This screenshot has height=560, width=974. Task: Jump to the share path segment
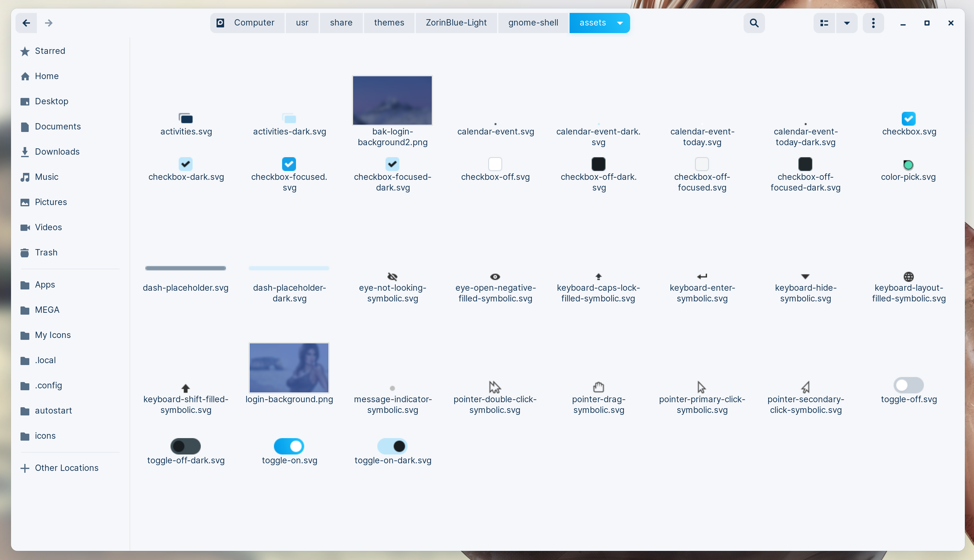[341, 23]
